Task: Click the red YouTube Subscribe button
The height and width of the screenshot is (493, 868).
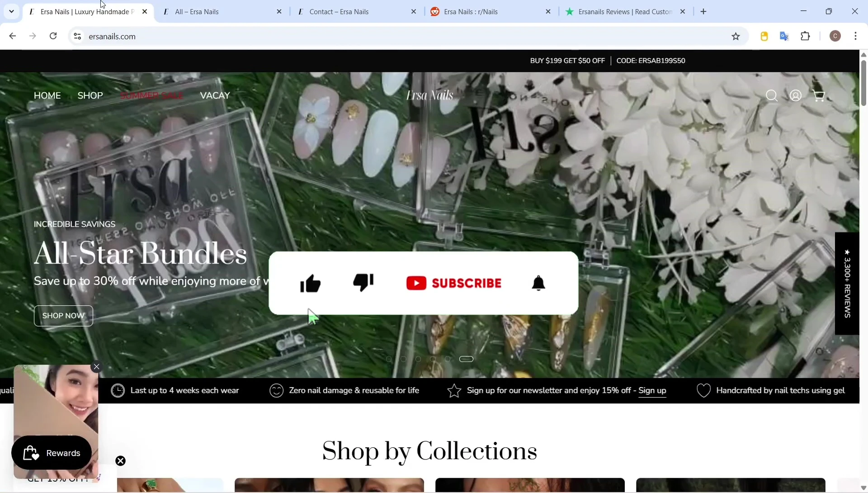Action: tap(453, 283)
